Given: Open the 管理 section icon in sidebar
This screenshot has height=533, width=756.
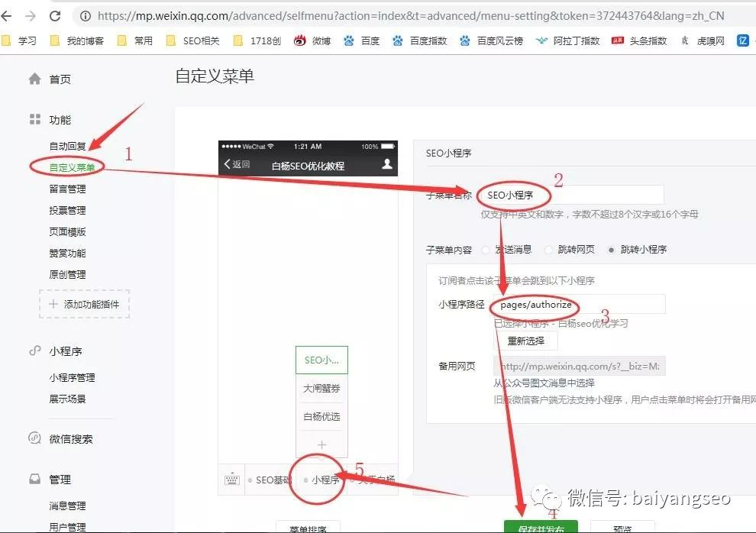Looking at the screenshot, I should point(34,479).
